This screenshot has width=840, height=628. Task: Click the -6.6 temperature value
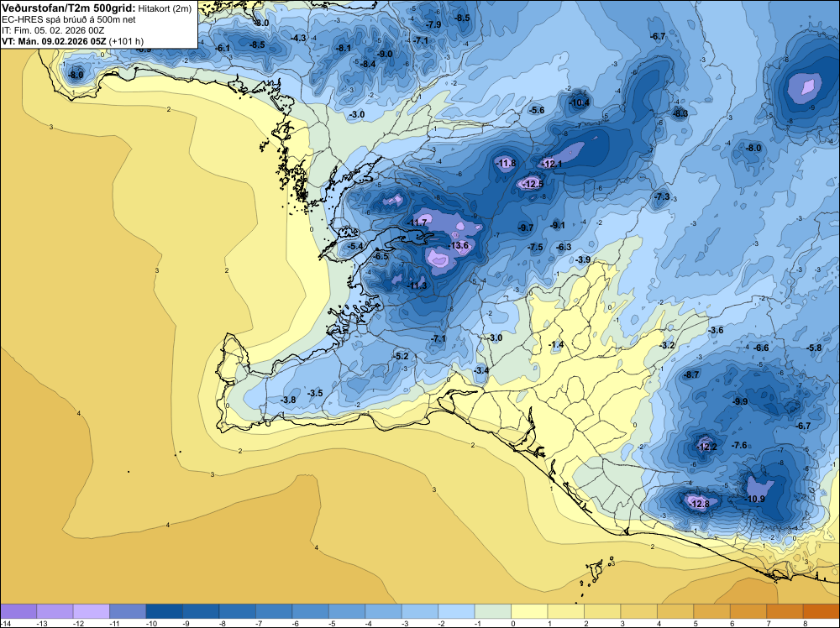[x=761, y=348]
